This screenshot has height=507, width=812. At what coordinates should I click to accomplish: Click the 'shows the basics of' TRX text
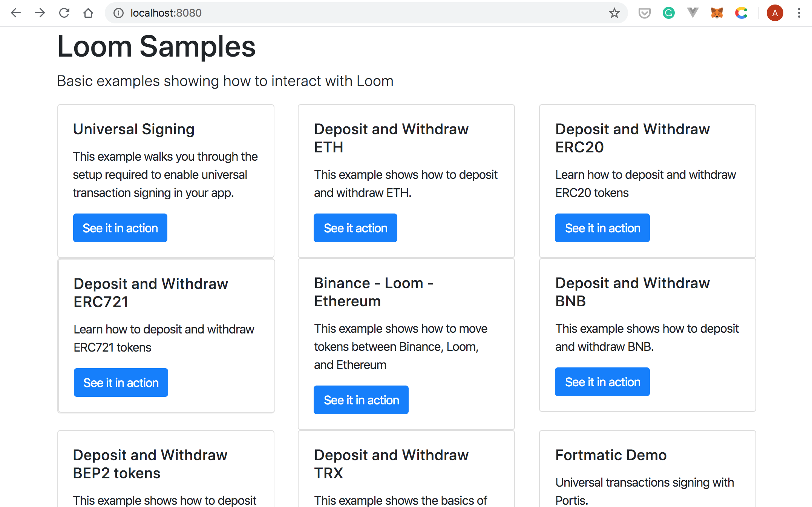click(x=401, y=500)
